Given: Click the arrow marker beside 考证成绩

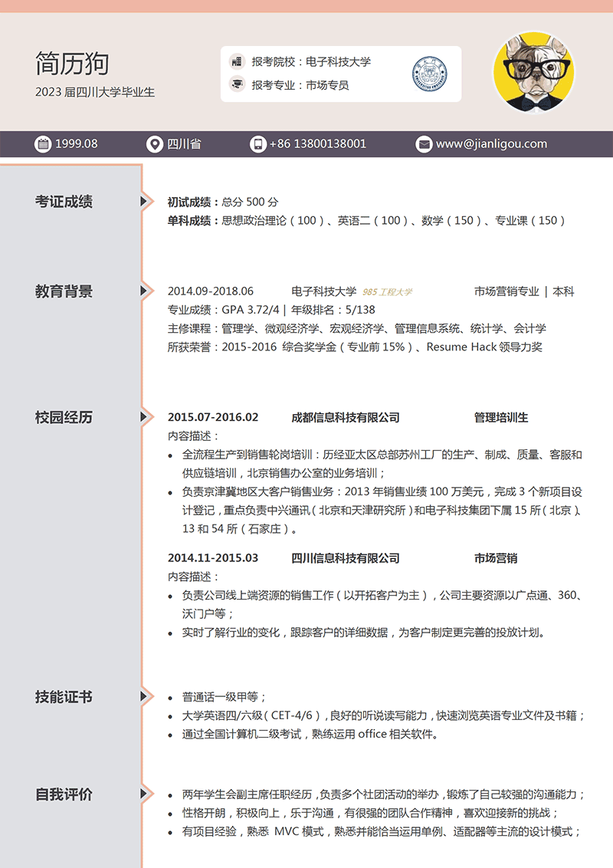Looking at the screenshot, I should pyautogui.click(x=144, y=202).
